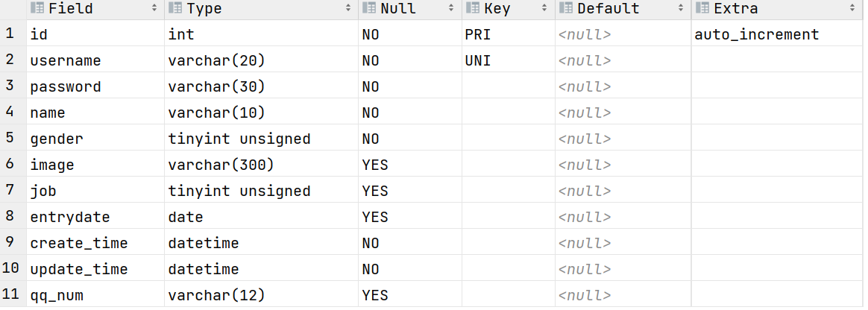
Task: Select the Key column header
Action: [498, 9]
